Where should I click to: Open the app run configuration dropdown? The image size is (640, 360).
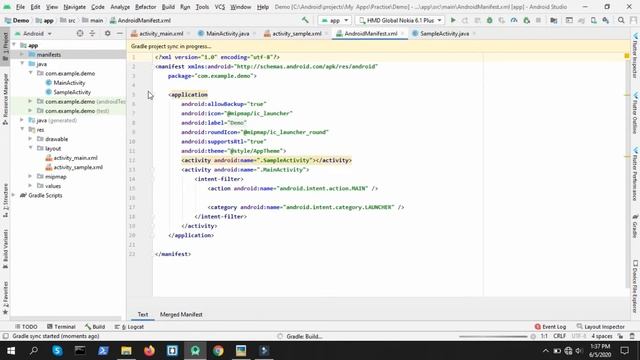[x=335, y=20]
